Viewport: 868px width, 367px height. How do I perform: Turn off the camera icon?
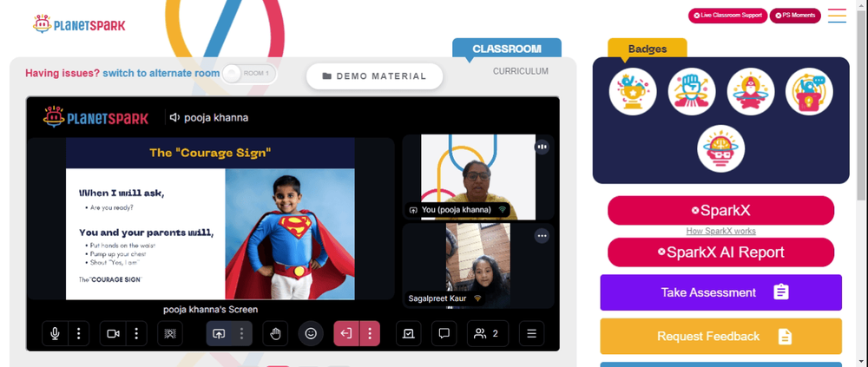pyautogui.click(x=113, y=333)
